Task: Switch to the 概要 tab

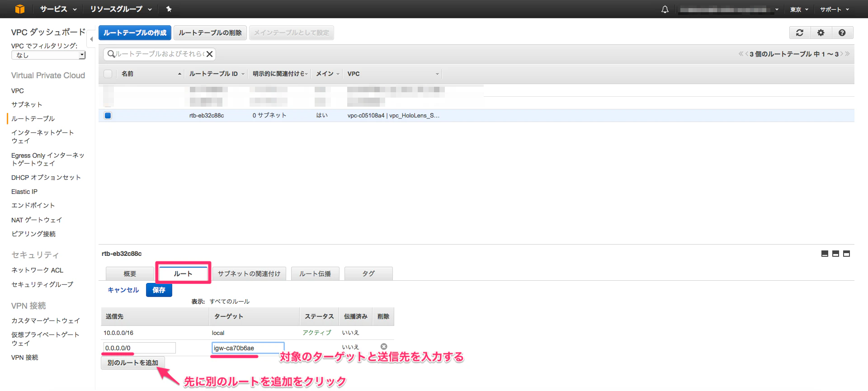Action: [130, 273]
